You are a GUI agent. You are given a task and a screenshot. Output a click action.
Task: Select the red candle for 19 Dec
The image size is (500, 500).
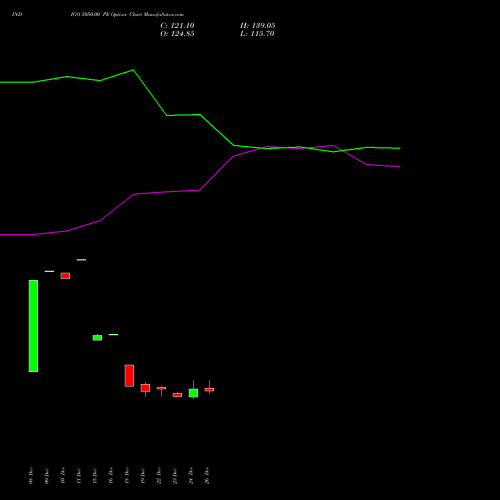(x=145, y=388)
